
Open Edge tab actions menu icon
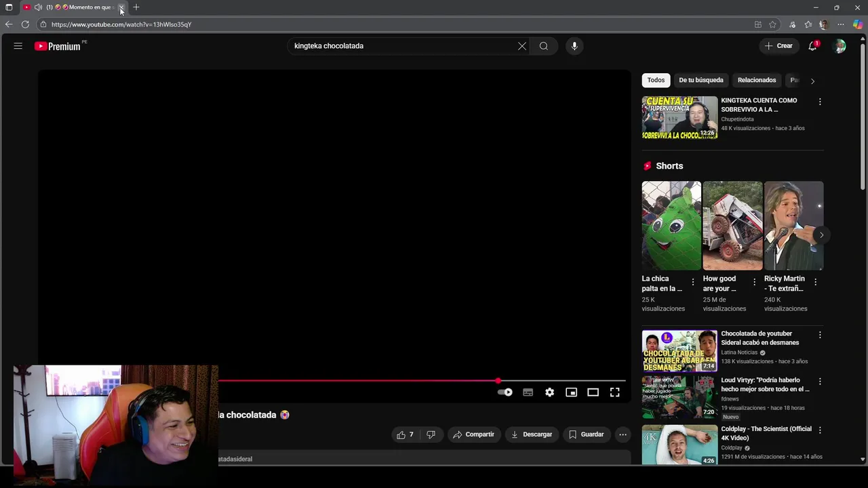click(x=9, y=7)
